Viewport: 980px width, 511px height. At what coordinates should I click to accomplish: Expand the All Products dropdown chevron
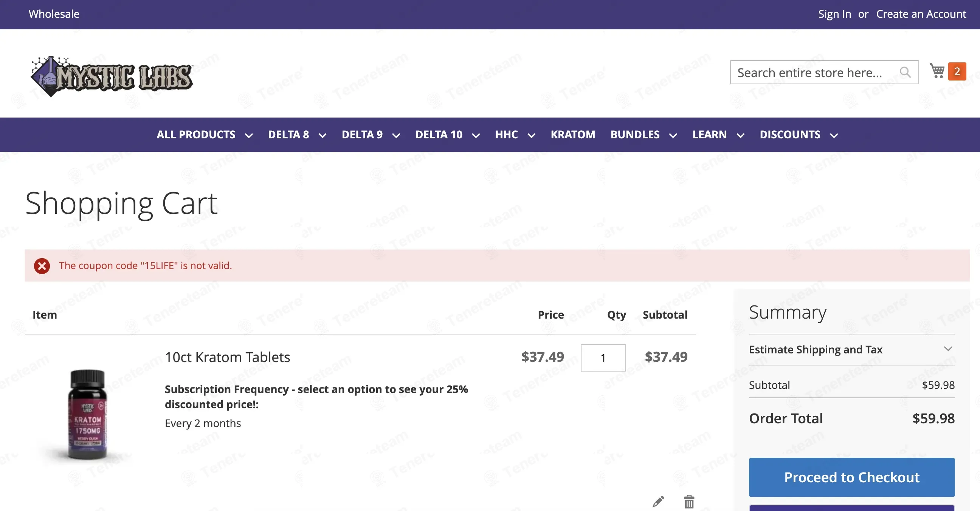coord(249,135)
